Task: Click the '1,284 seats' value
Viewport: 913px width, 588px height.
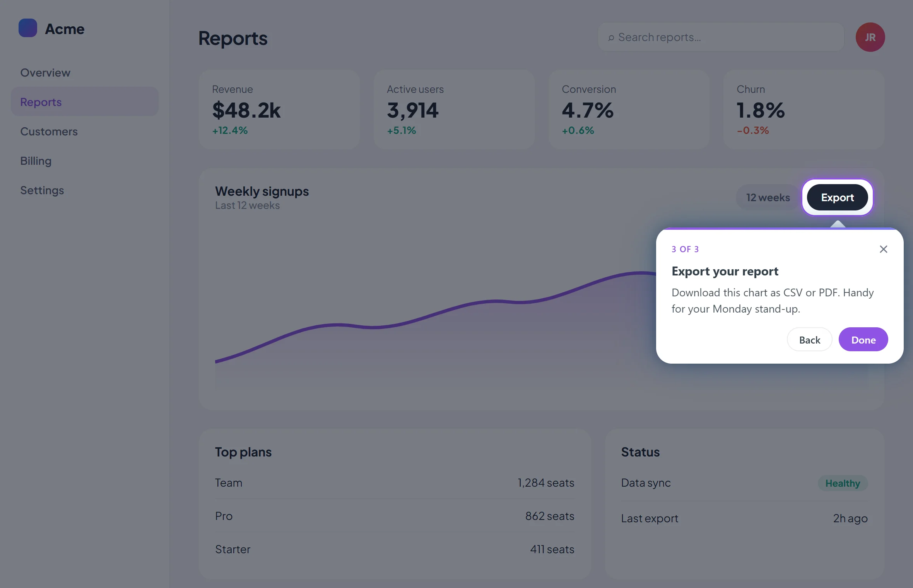Action: [546, 483]
